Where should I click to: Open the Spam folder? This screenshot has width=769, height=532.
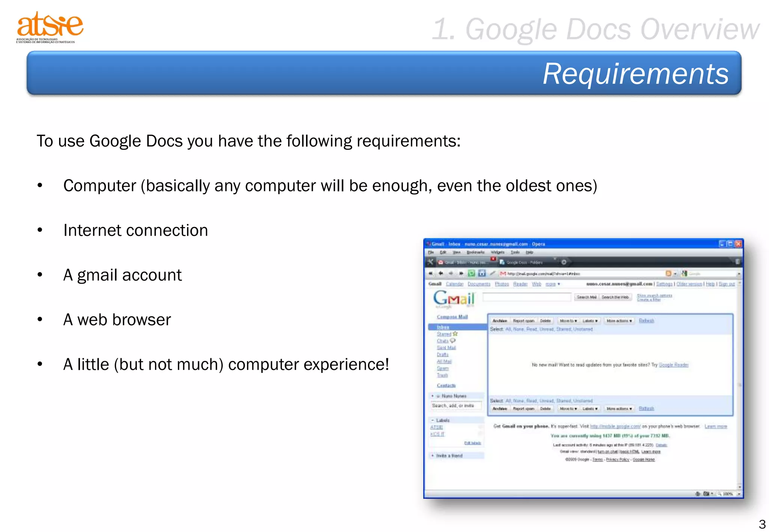pyautogui.click(x=442, y=368)
